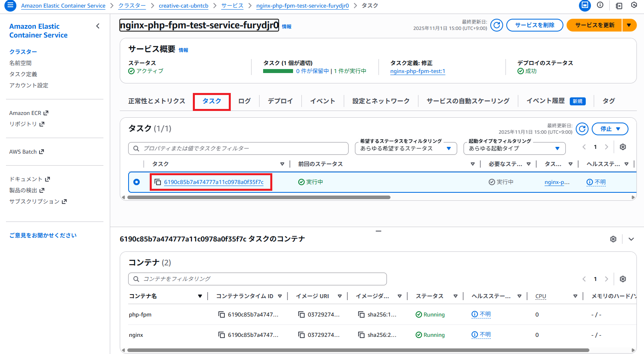This screenshot has width=644, height=354.
Task: Click the サービスを削除 button
Action: (x=534, y=25)
